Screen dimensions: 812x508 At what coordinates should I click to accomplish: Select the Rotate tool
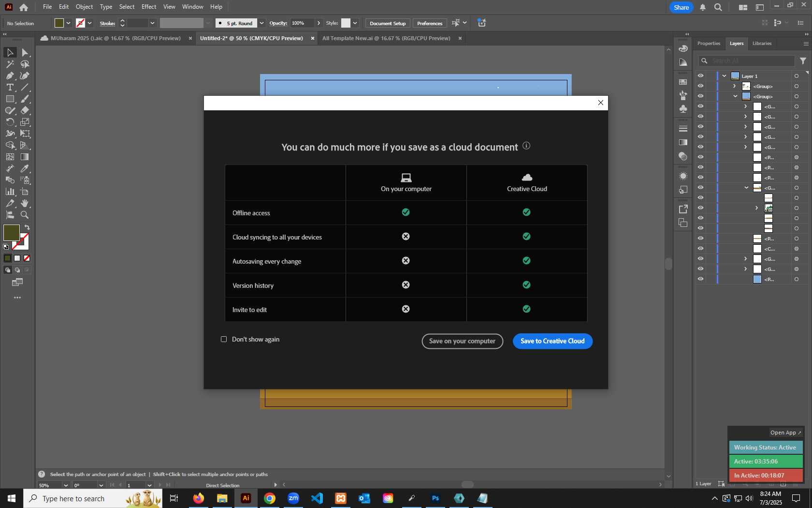tap(10, 122)
